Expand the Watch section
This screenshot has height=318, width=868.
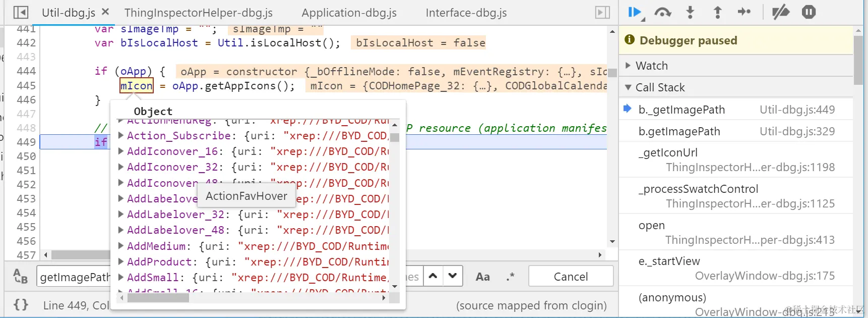tap(628, 66)
